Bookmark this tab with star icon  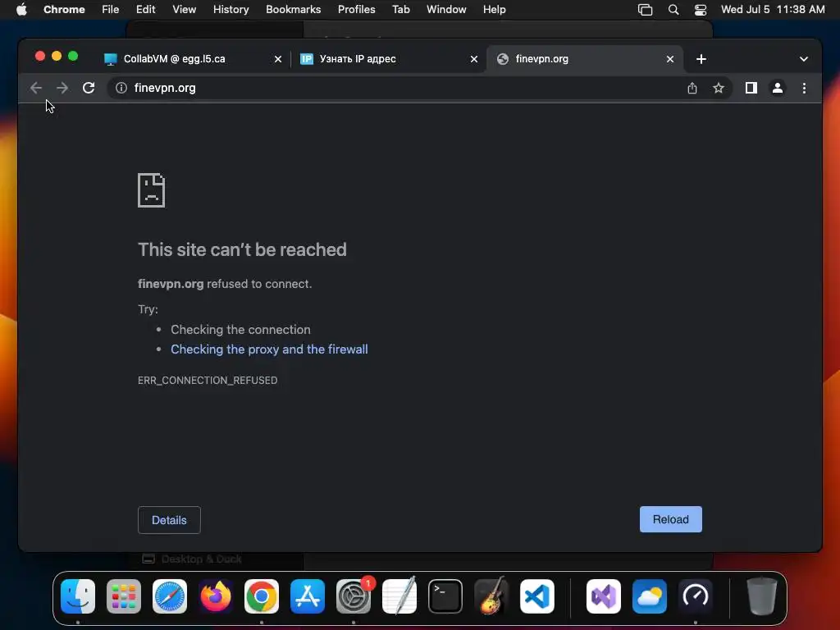719,88
